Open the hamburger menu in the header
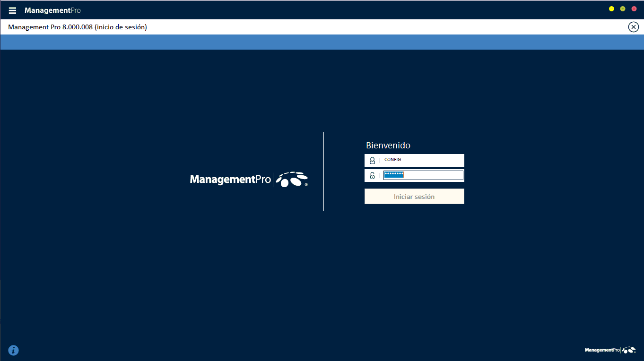 pos(12,10)
